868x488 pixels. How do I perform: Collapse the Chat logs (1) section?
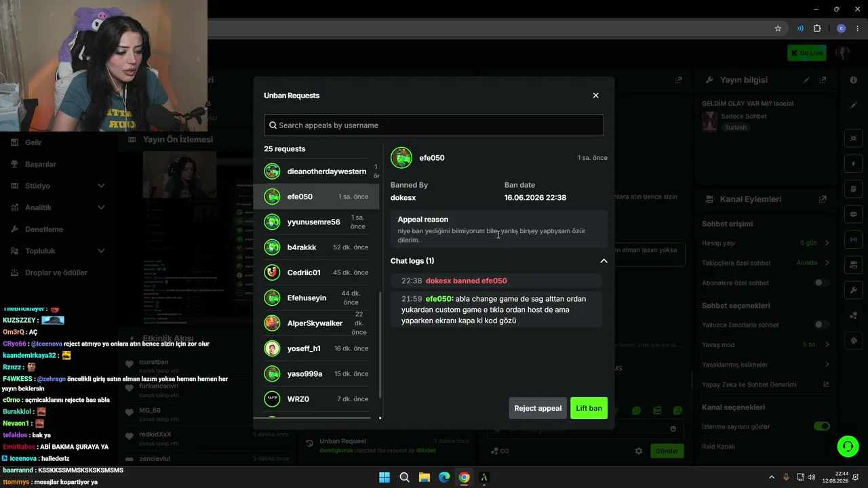(604, 261)
